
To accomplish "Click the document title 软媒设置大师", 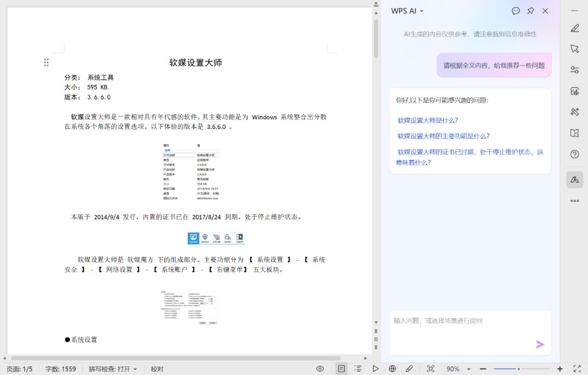I will [x=195, y=63].
